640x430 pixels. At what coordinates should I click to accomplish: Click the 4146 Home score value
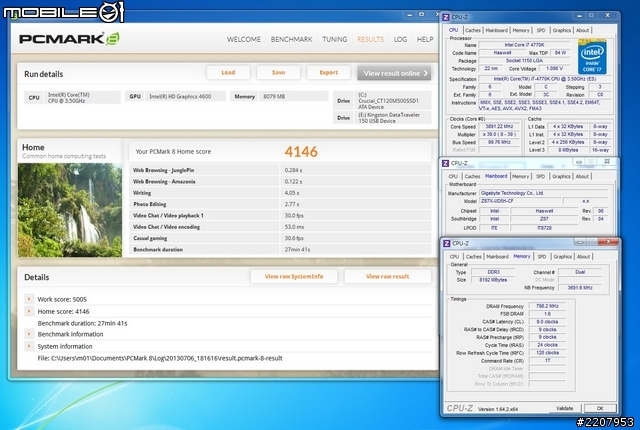coord(301,152)
